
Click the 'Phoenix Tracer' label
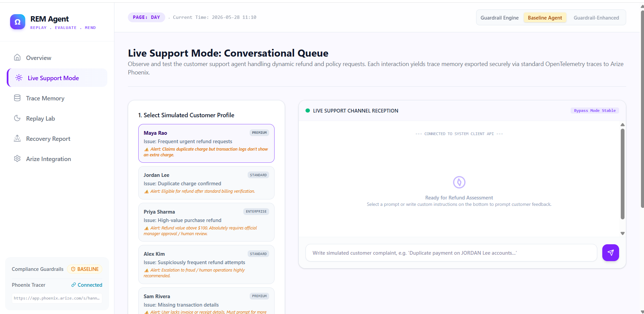pos(29,285)
